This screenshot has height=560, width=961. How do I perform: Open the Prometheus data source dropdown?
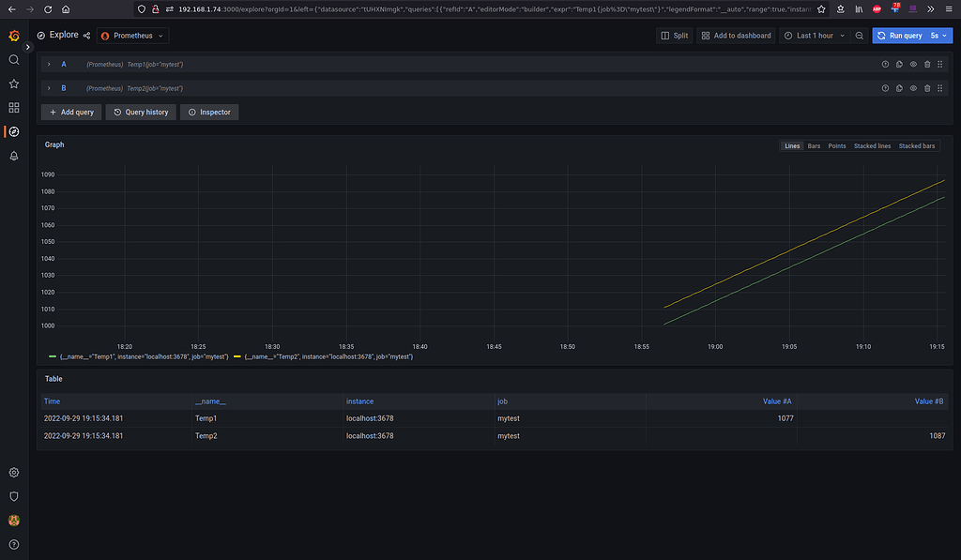[x=131, y=36]
